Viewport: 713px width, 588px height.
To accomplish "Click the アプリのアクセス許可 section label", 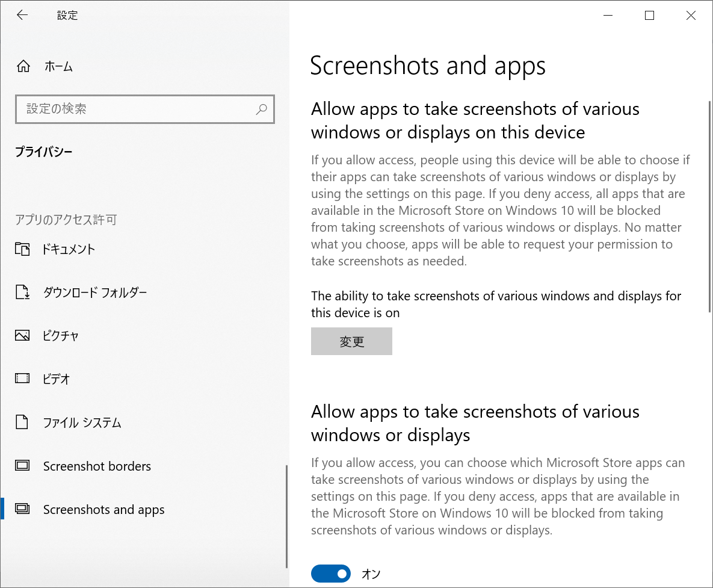I will [66, 220].
